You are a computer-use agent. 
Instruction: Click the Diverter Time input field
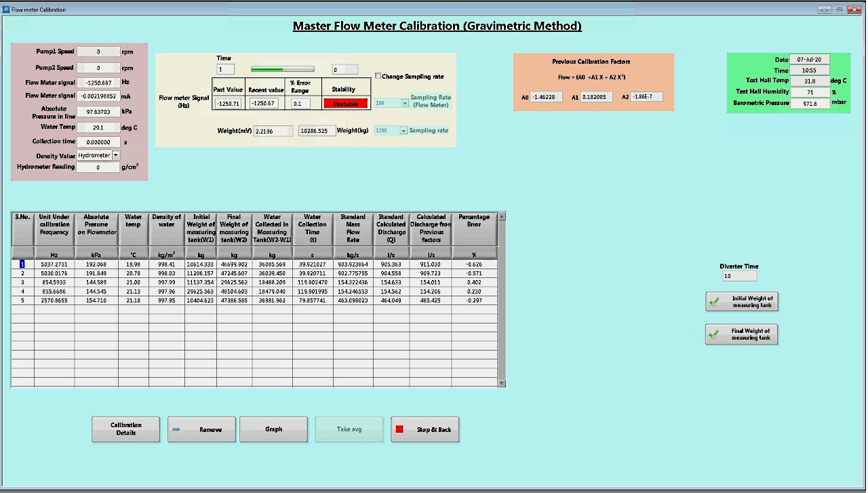738,275
